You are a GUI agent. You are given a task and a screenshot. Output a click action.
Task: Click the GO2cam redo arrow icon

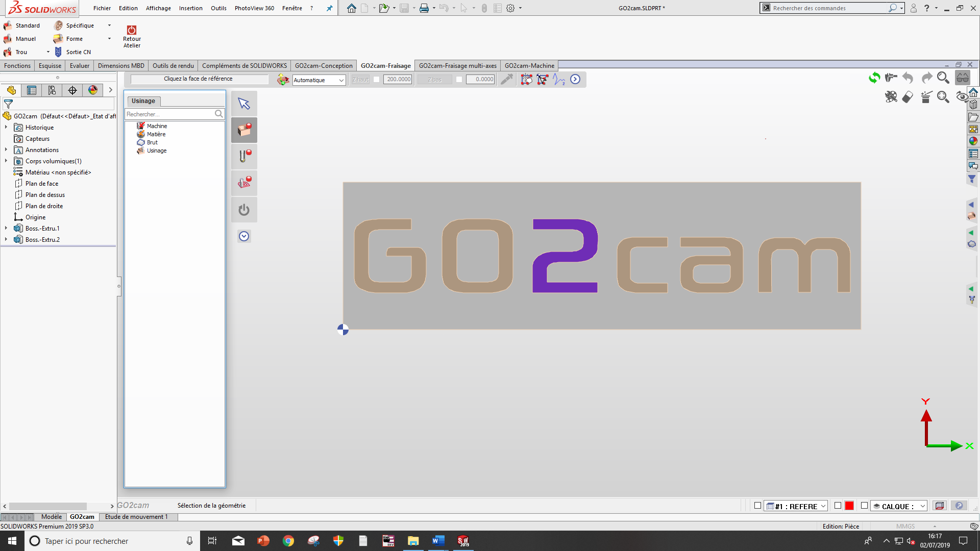[x=926, y=78]
